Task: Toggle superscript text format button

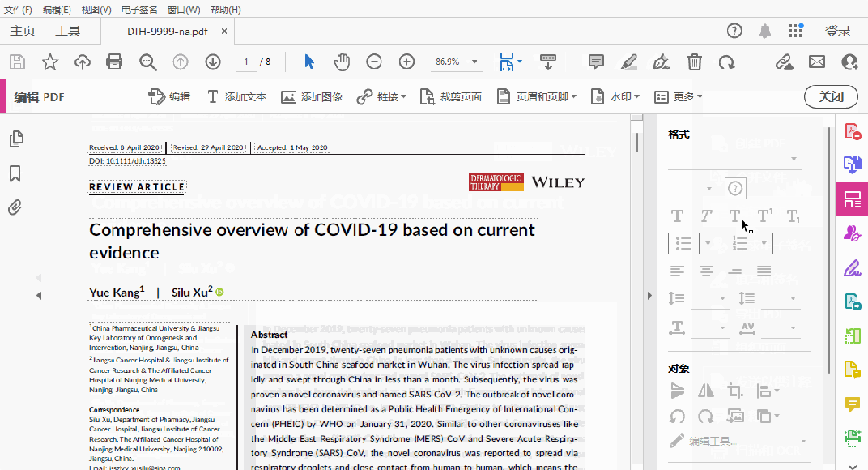Action: [764, 216]
